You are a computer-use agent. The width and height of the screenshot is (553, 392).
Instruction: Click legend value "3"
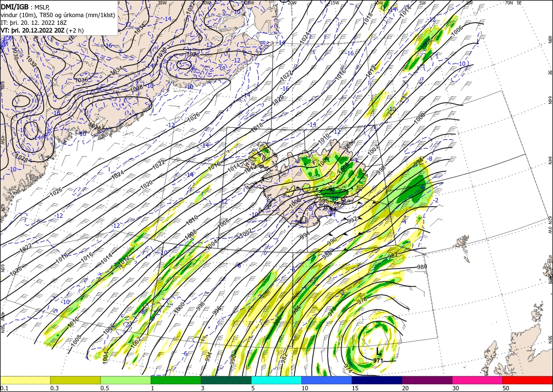202,388
